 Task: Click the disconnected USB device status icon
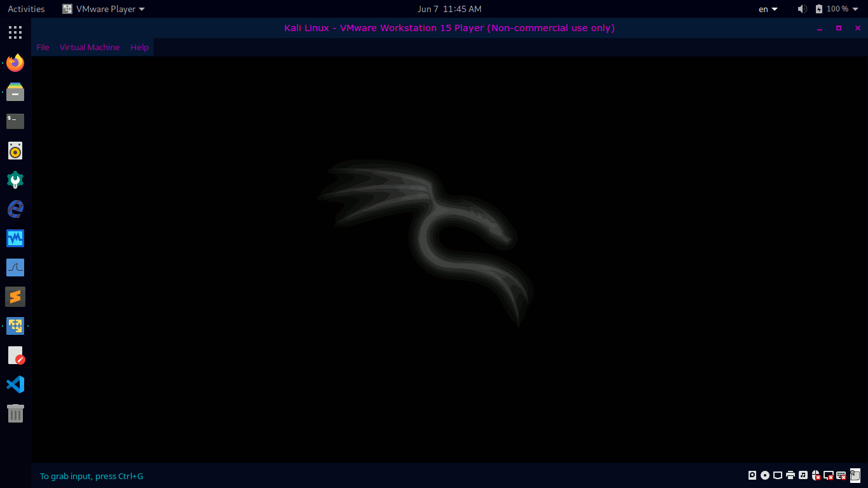(815, 475)
